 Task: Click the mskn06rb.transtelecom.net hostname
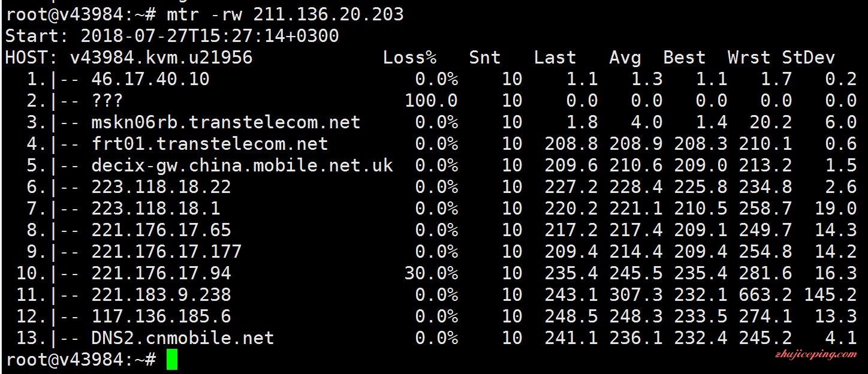pos(226,122)
